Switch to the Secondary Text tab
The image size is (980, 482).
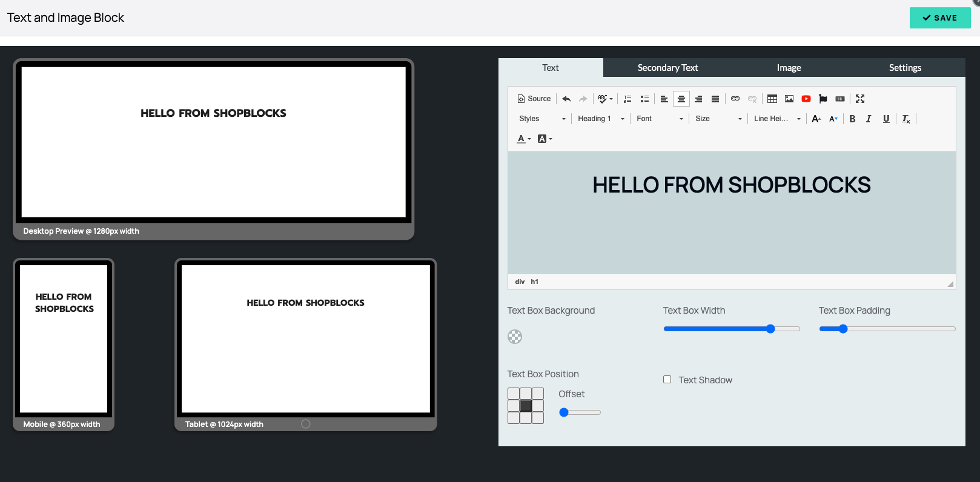pyautogui.click(x=667, y=68)
